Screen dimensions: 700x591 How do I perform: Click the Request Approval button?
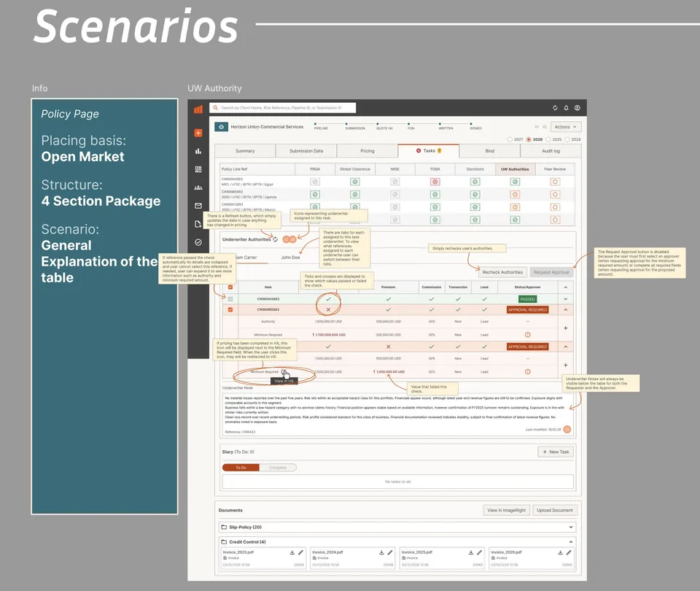[x=551, y=272]
